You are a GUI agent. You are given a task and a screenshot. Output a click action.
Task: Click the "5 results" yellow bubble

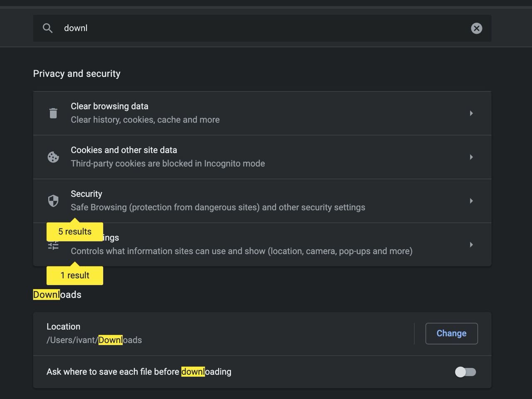[75, 232]
